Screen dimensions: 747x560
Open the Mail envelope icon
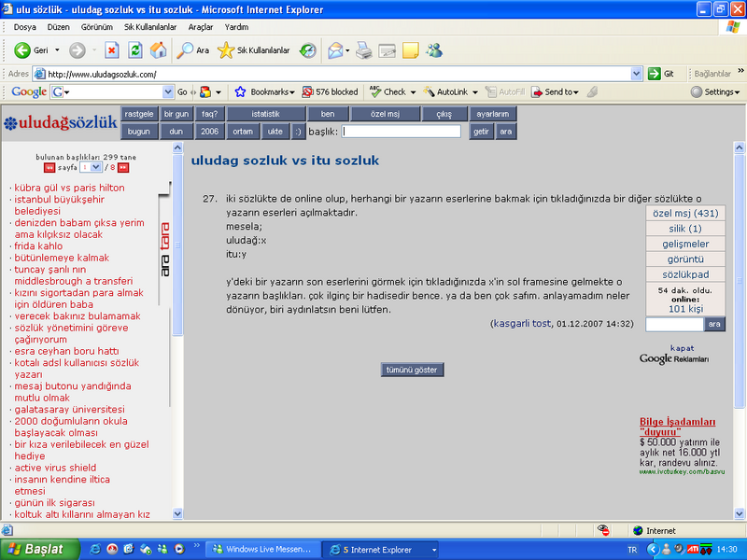[335, 50]
